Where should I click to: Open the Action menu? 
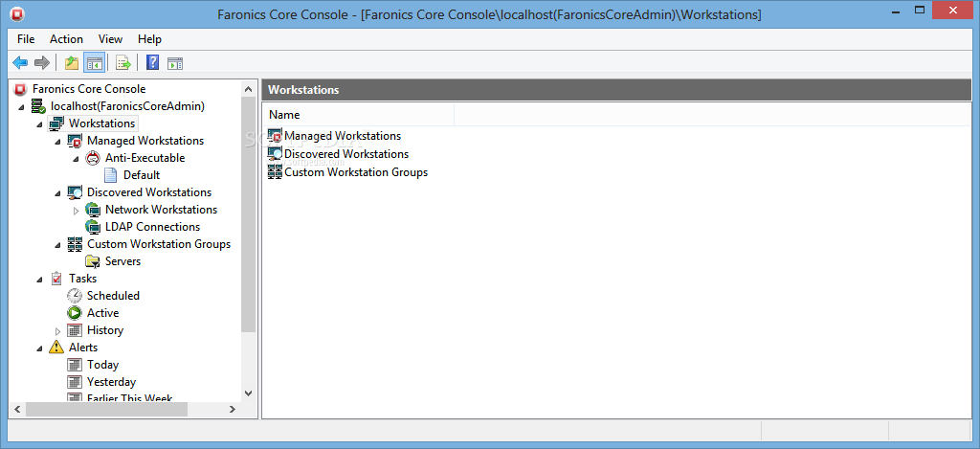(66, 38)
